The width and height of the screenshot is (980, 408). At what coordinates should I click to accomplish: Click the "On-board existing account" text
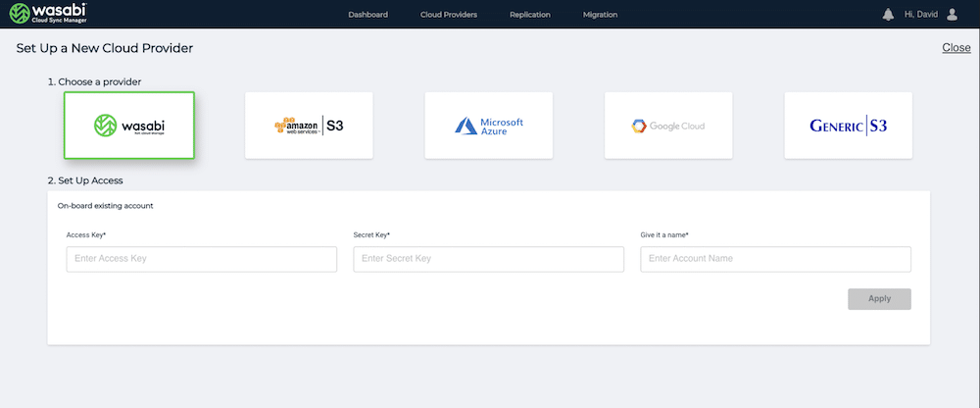tap(106, 205)
